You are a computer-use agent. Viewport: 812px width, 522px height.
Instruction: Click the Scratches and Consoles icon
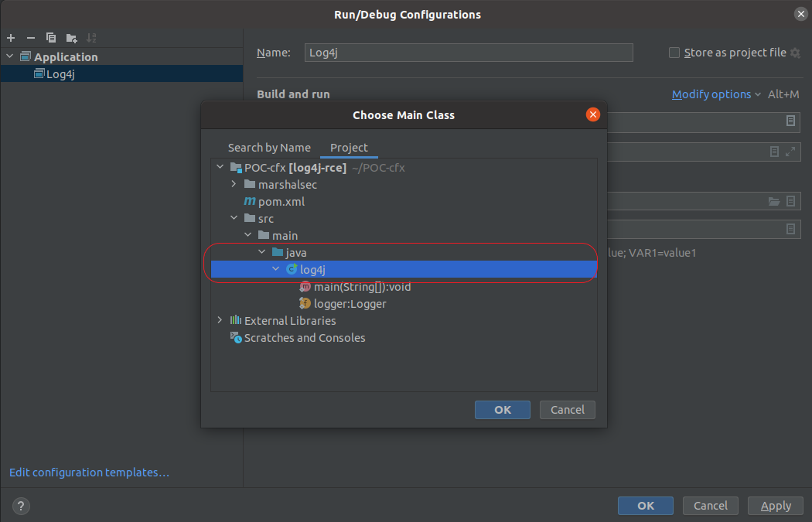(x=236, y=338)
